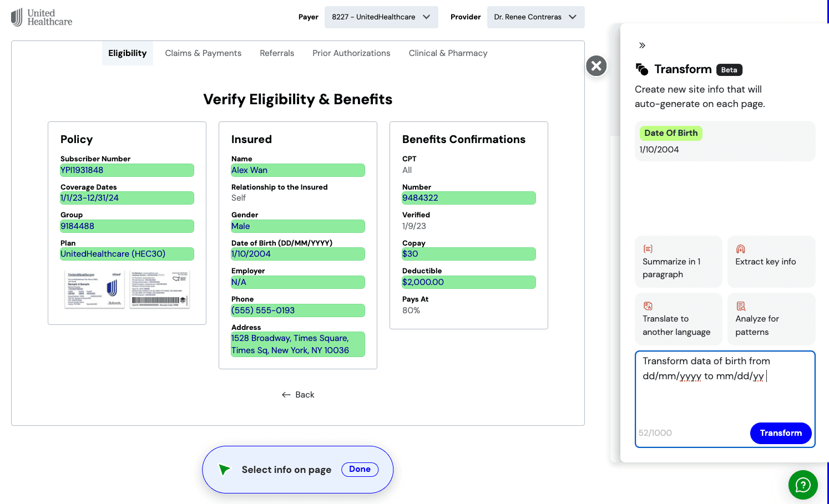Select phone (555) 555-0193
829x504 pixels.
[298, 310]
